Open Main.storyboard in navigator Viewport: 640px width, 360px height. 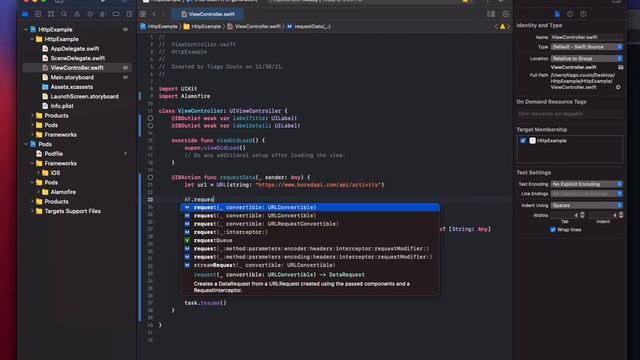click(x=72, y=77)
